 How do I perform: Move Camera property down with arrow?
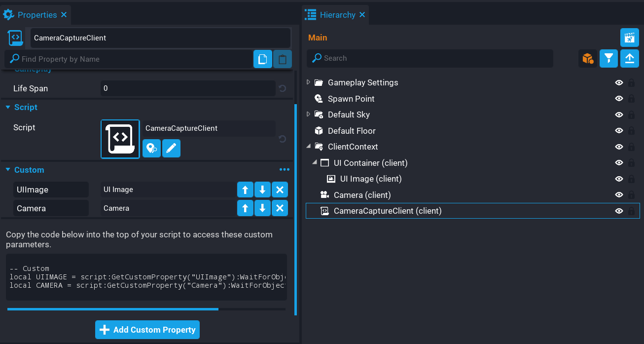(262, 208)
